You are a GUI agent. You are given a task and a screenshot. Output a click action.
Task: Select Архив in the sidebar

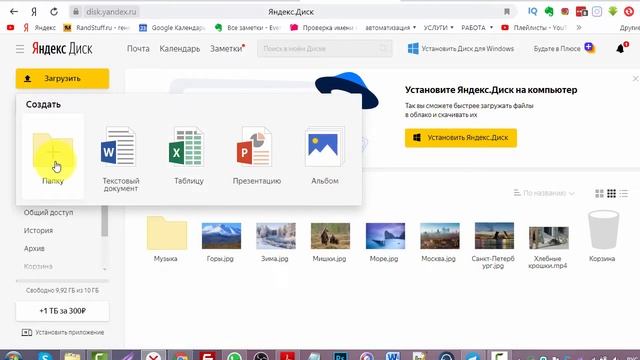34,248
